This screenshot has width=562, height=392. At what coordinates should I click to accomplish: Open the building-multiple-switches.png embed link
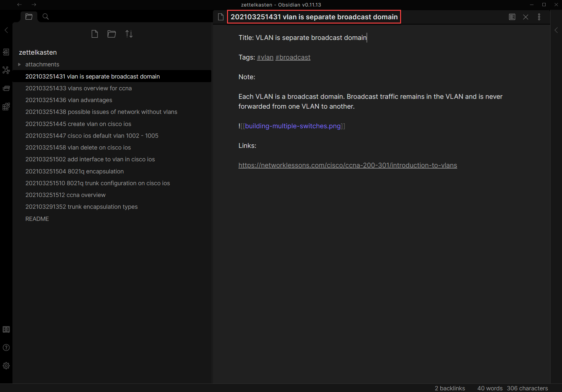coord(293,126)
